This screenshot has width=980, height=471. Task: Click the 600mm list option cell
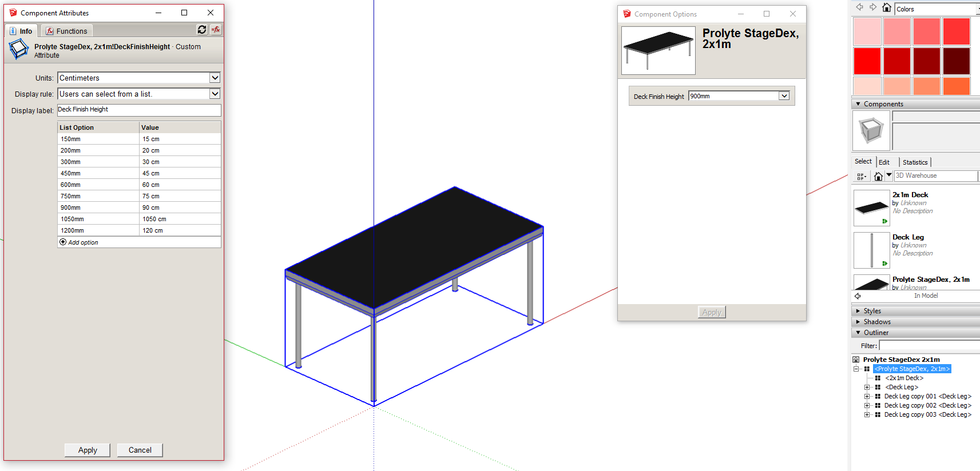coord(98,185)
